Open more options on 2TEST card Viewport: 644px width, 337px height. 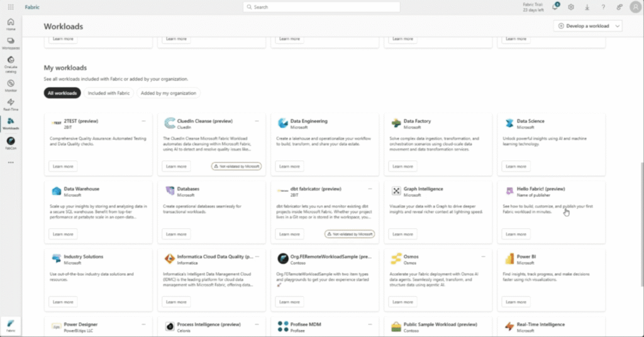point(143,121)
